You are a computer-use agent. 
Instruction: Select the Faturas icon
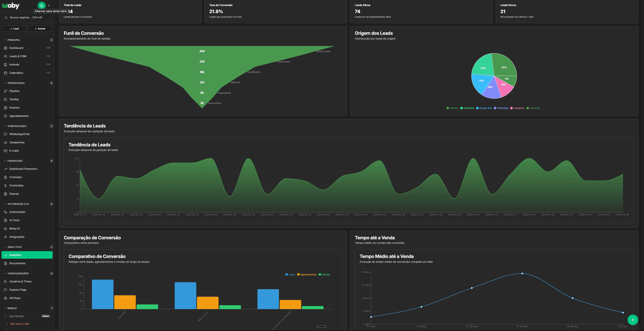(14, 194)
